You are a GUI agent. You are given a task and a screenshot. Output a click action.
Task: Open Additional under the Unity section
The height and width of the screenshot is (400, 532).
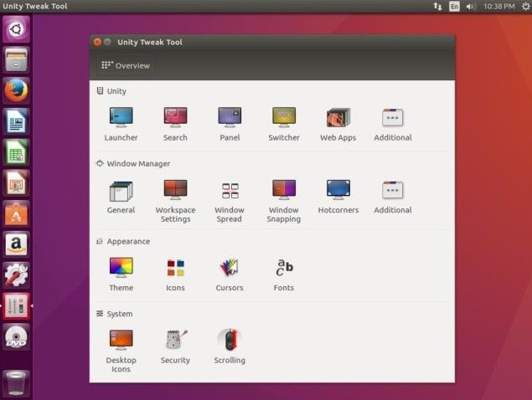pos(393,117)
